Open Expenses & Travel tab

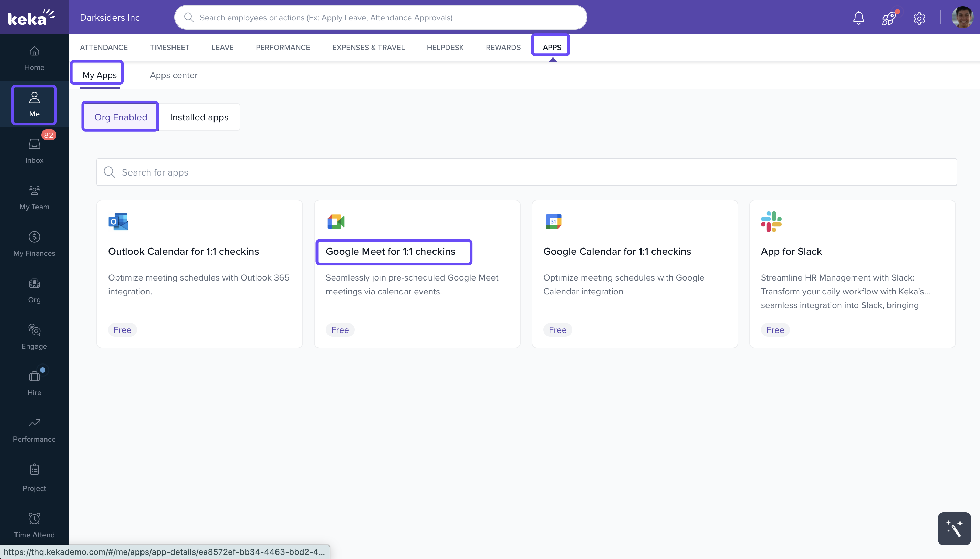(368, 47)
